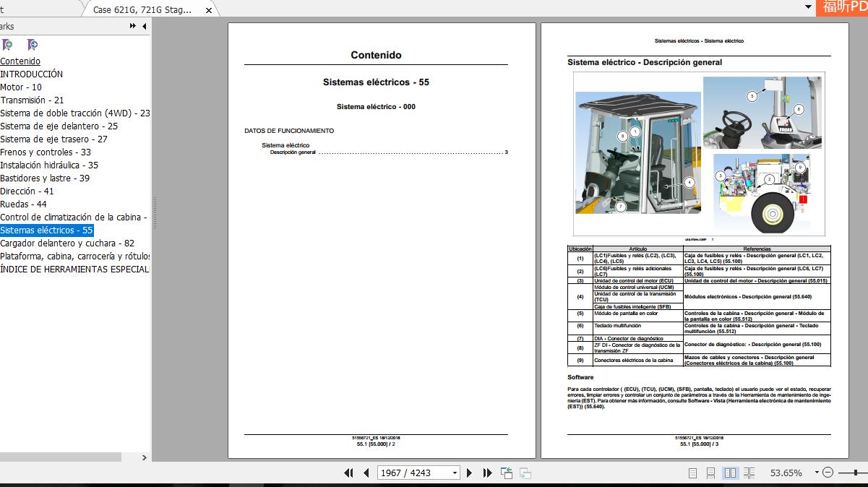Open the zoom percentage dropdown
Image resolution: width=868 pixels, height=487 pixels.
click(x=817, y=473)
